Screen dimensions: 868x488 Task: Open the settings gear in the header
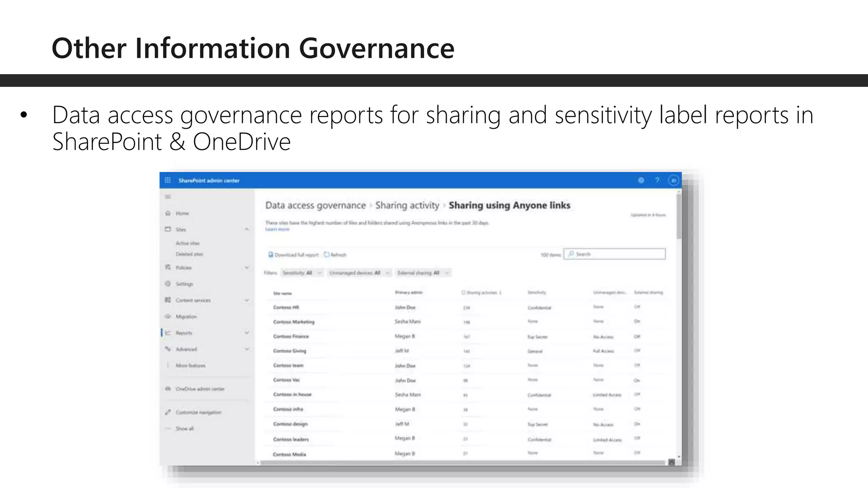(x=641, y=180)
